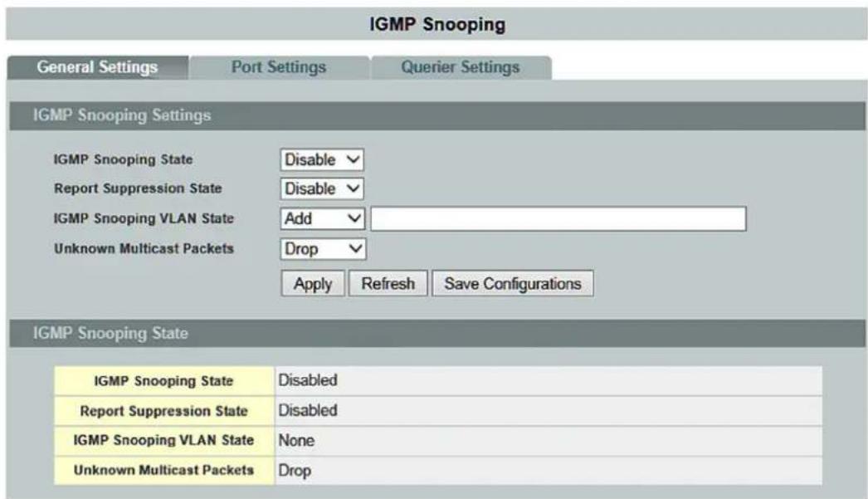This screenshot has height=499, width=868.
Task: Switch to the General Settings tab
Action: pos(97,67)
